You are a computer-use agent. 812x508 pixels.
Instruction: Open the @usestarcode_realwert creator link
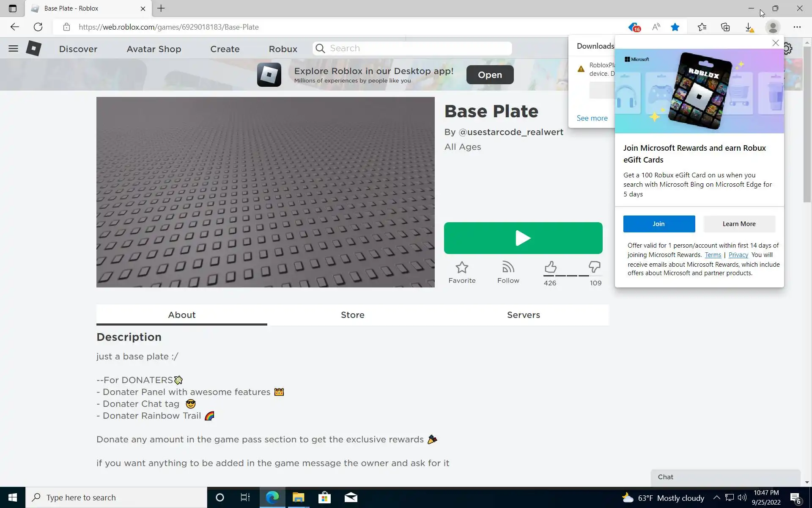(x=511, y=132)
